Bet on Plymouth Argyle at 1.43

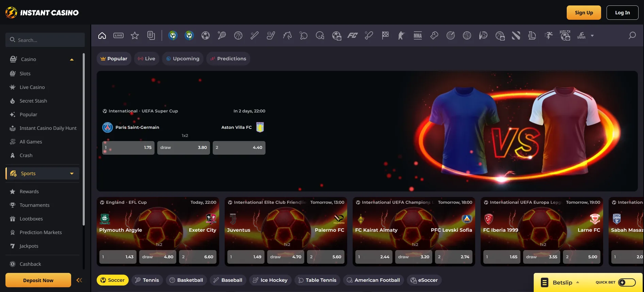(118, 257)
